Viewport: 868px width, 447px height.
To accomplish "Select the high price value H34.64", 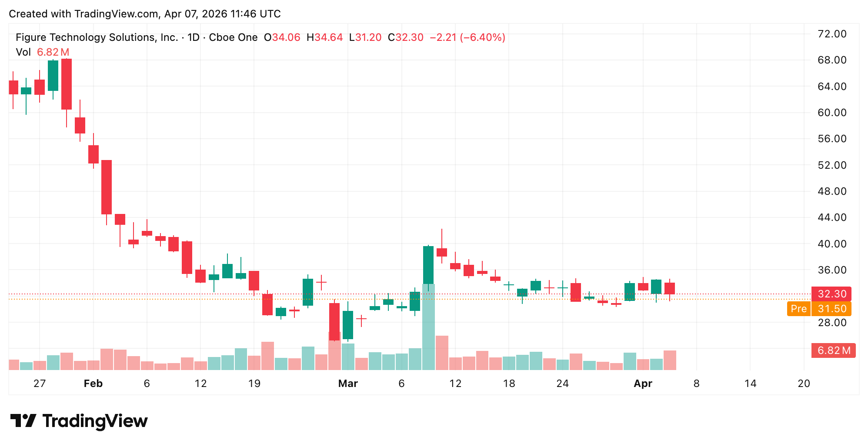I will click(324, 37).
